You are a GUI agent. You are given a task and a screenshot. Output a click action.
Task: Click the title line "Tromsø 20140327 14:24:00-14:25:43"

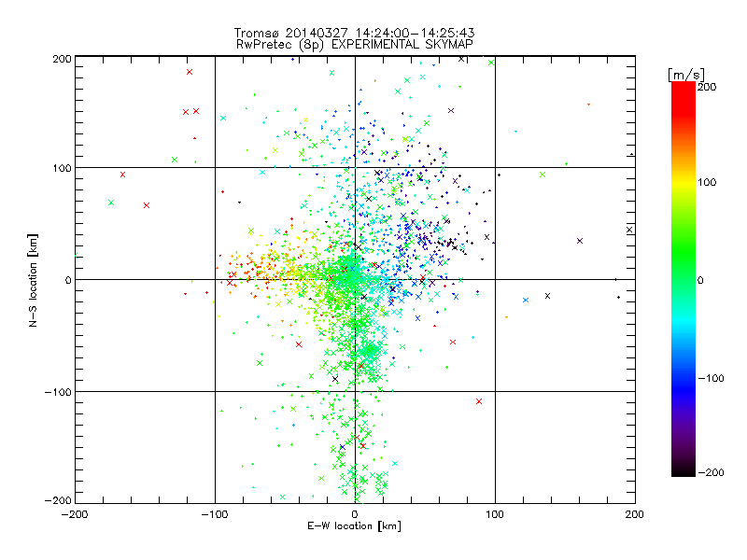point(355,33)
